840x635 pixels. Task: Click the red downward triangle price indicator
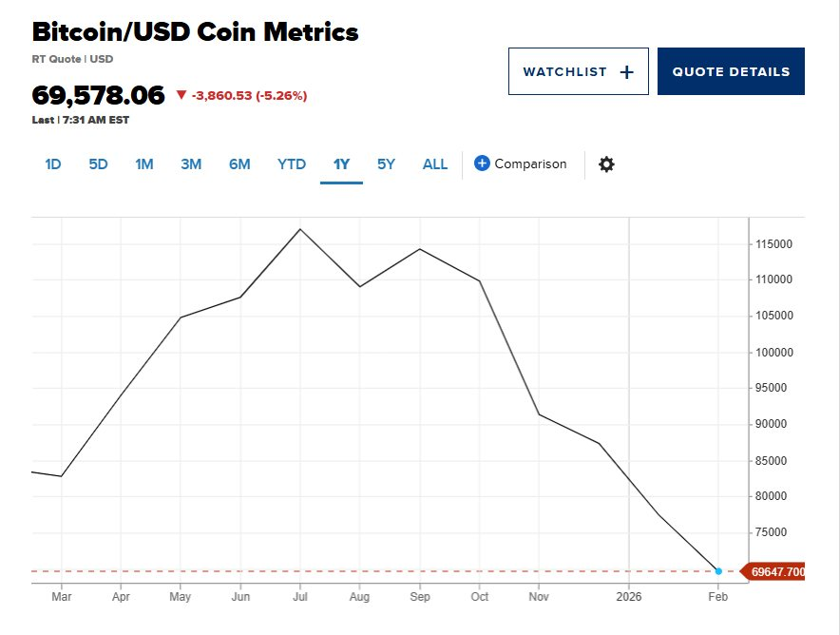pos(179,94)
